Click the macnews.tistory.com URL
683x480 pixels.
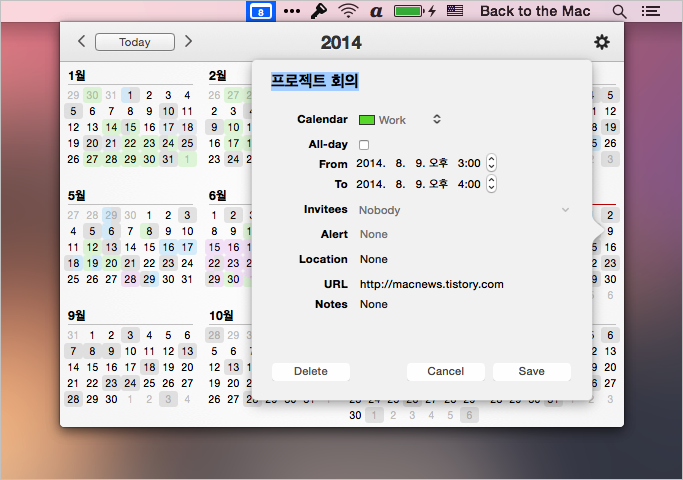[432, 284]
